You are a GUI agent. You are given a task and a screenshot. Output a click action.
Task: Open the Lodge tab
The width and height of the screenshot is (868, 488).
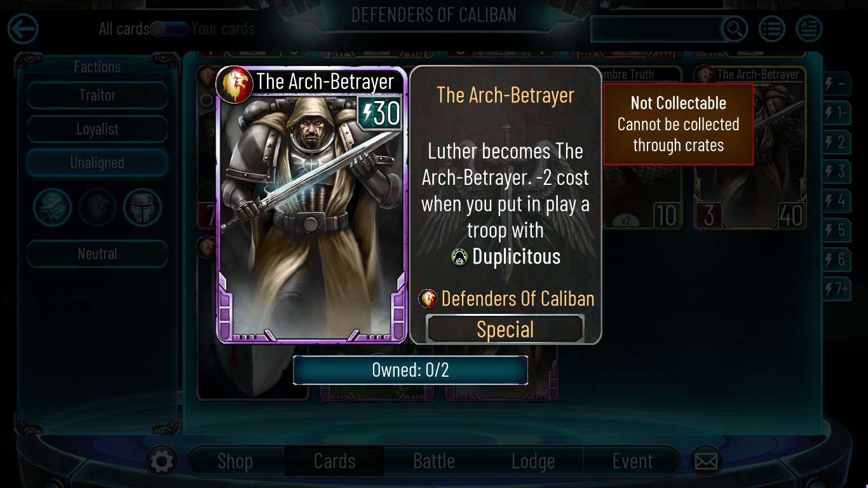click(533, 461)
